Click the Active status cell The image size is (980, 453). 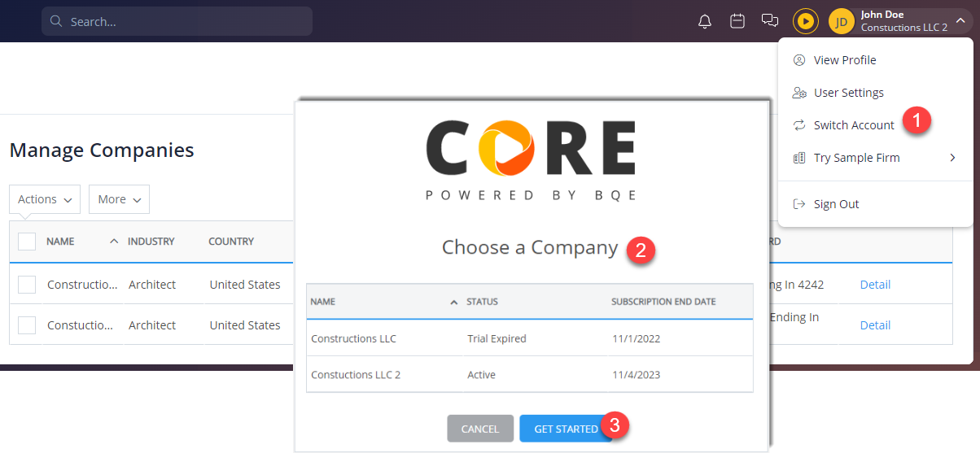coord(481,375)
